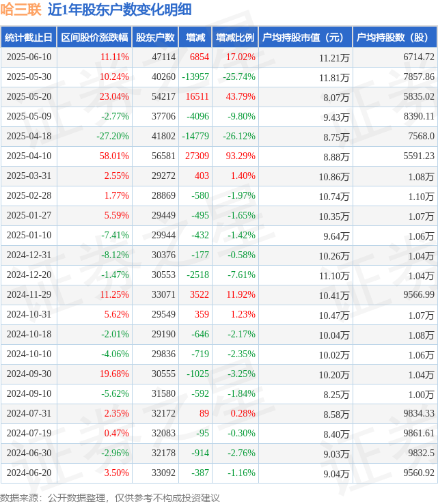Image resolution: width=438 pixels, height=504 pixels.
Task: Click the change value -14779
Action: (195, 137)
